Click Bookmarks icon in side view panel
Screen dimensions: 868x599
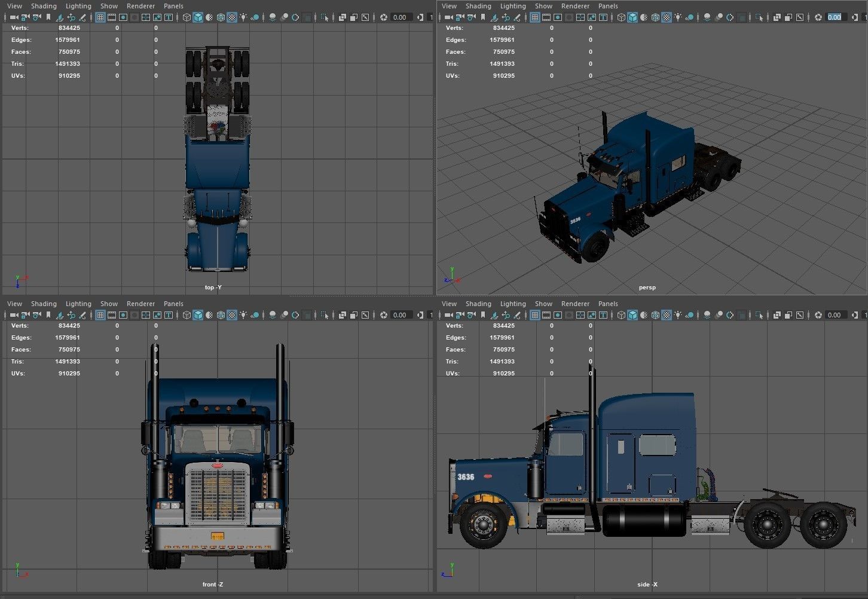click(x=482, y=315)
